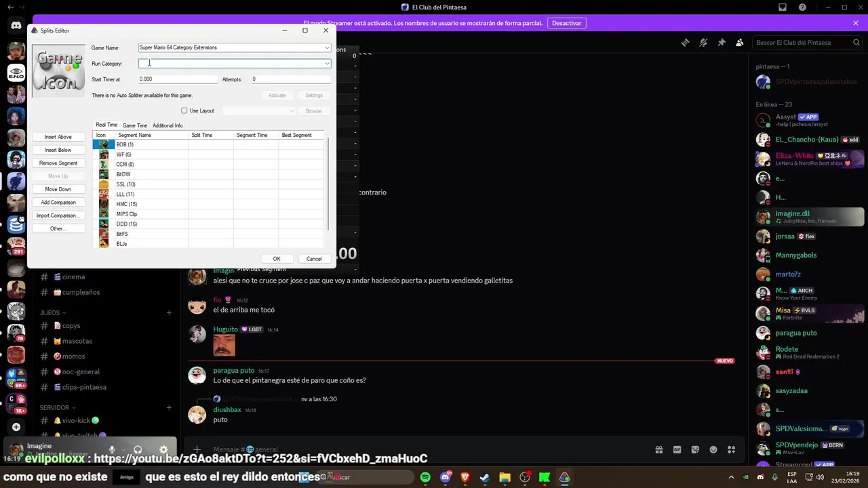
Task: Open the sticker picker icon
Action: click(x=695, y=449)
